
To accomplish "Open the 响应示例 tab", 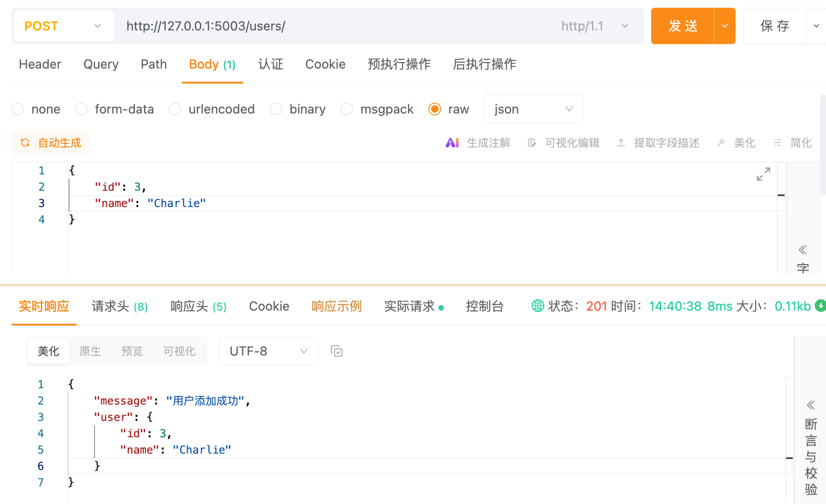I will coord(337,306).
